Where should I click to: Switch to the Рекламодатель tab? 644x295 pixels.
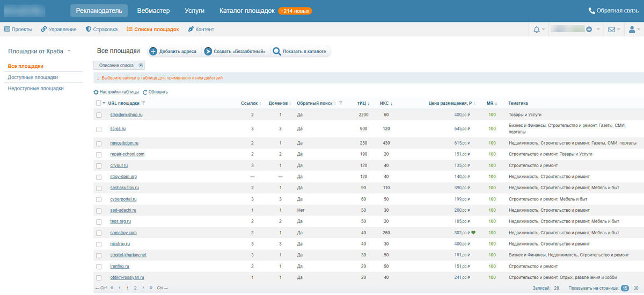(99, 11)
